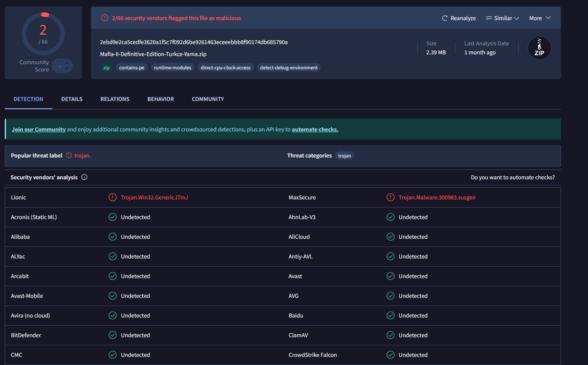Click the info icon next to Security vendors' analysis
The width and height of the screenshot is (588, 365).
click(x=84, y=177)
